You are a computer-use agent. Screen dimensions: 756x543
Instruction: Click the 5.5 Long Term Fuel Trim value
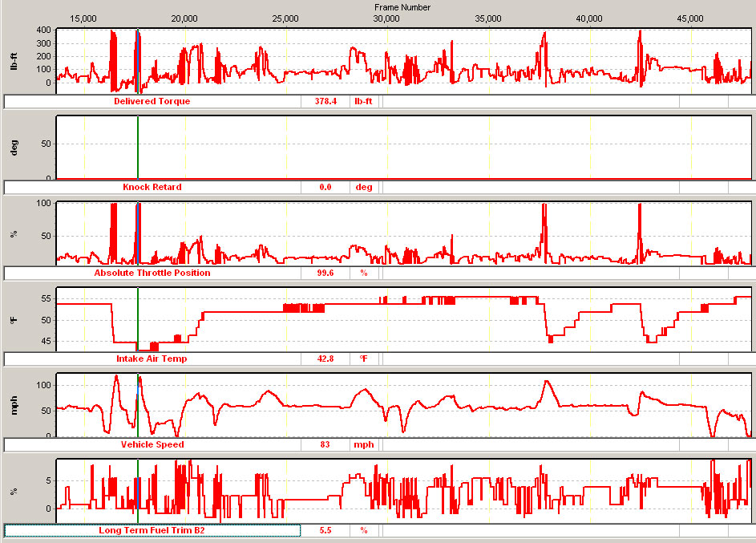point(325,531)
